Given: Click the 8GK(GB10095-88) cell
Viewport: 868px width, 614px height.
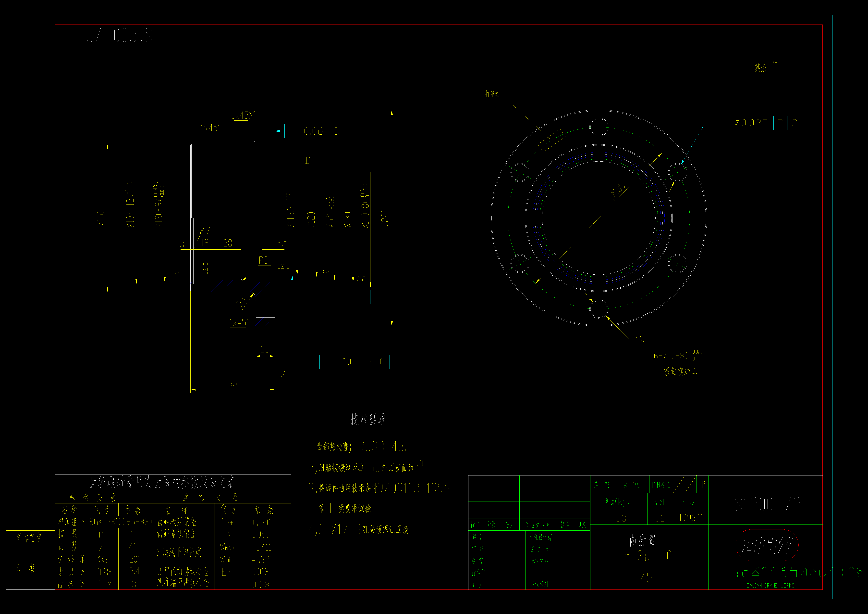Looking at the screenshot, I should pyautogui.click(x=121, y=522).
